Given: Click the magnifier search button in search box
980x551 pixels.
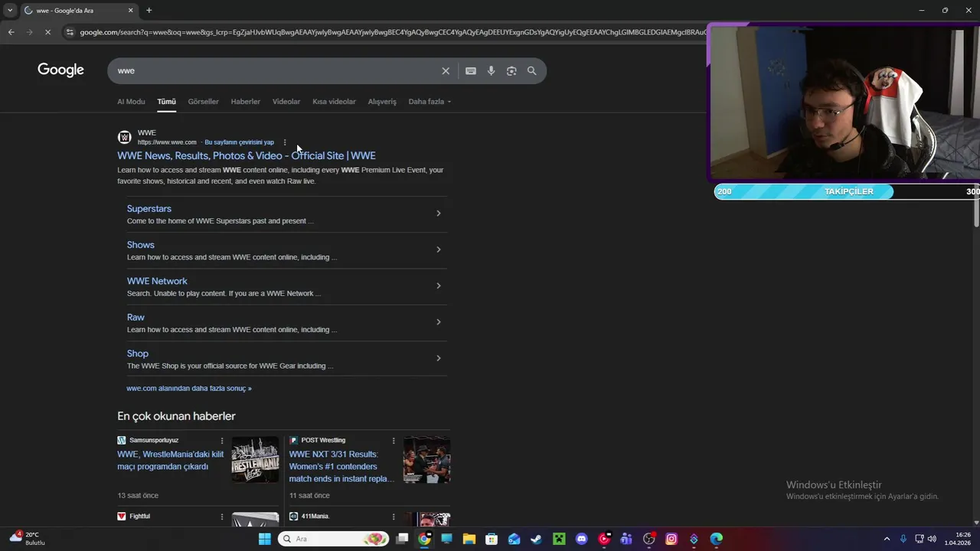Looking at the screenshot, I should tap(531, 70).
